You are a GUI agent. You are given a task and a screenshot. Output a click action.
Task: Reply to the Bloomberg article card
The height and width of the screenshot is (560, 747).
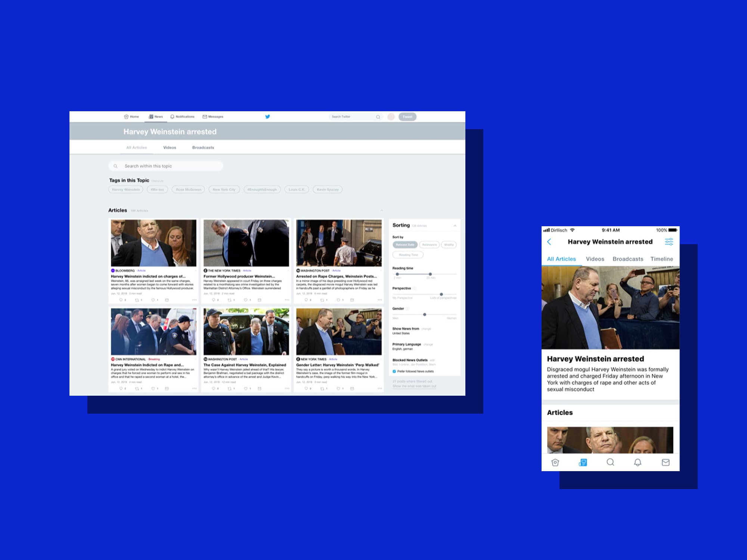click(x=121, y=300)
